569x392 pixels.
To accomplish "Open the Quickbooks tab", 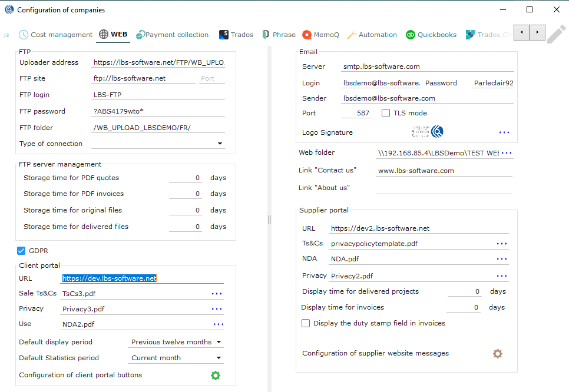I will [431, 35].
